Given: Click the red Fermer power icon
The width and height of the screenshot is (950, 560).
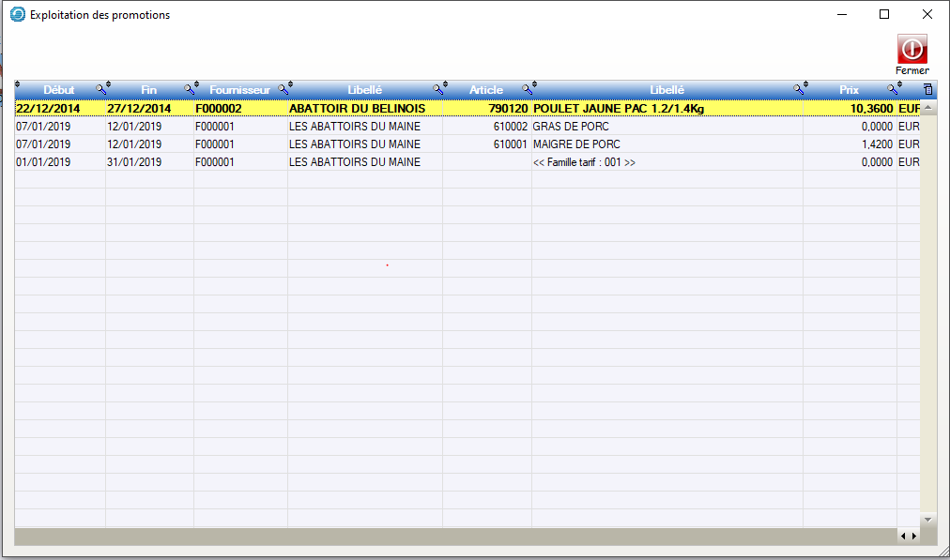Looking at the screenshot, I should [x=912, y=49].
